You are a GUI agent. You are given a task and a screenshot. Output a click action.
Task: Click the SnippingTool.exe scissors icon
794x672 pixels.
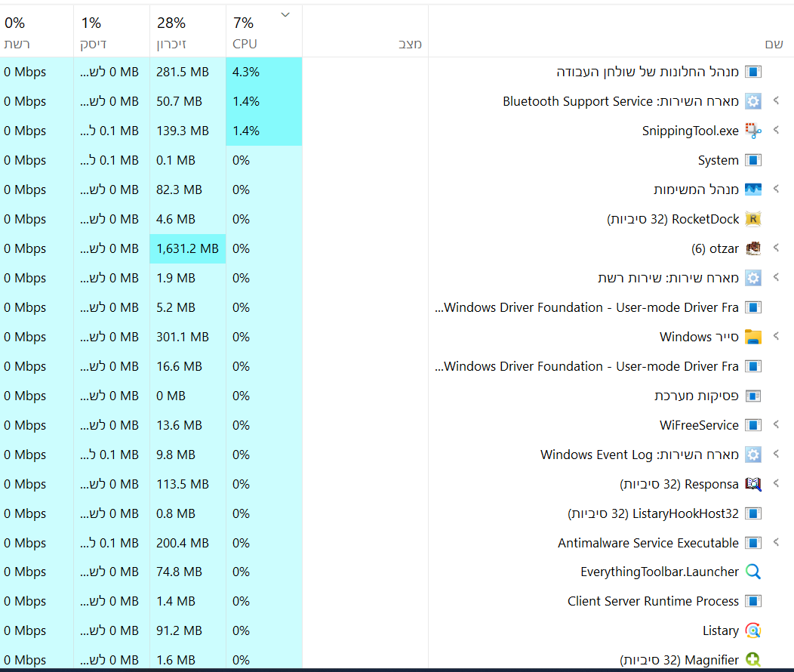(752, 131)
